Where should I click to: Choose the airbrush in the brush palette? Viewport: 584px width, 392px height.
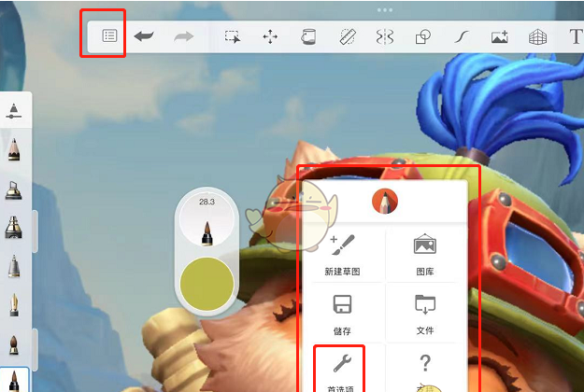pos(13,190)
